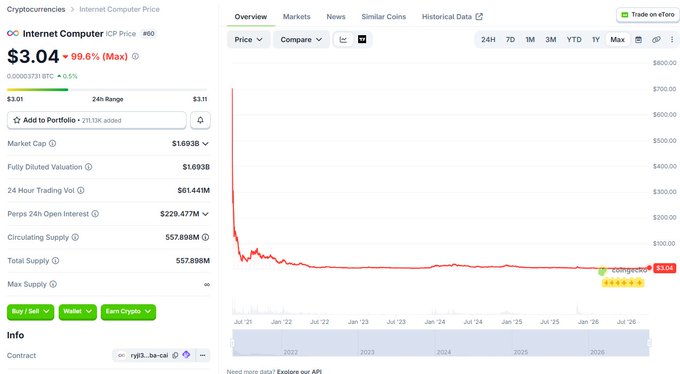Click the 24h Range progress bar
The image size is (680, 374).
click(107, 90)
